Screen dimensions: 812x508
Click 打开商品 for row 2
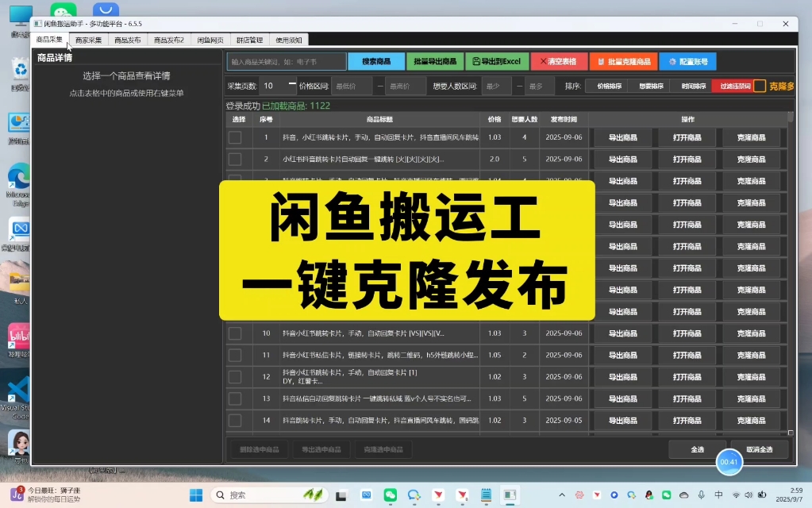point(687,160)
